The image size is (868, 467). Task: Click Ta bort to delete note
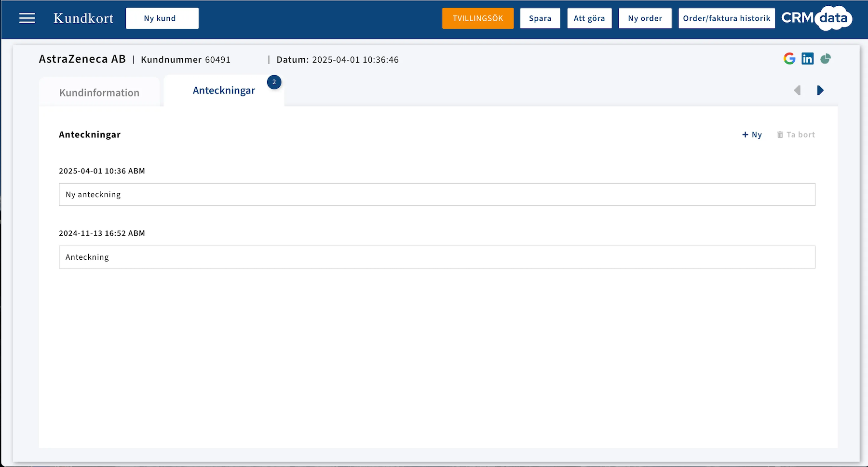tap(796, 135)
